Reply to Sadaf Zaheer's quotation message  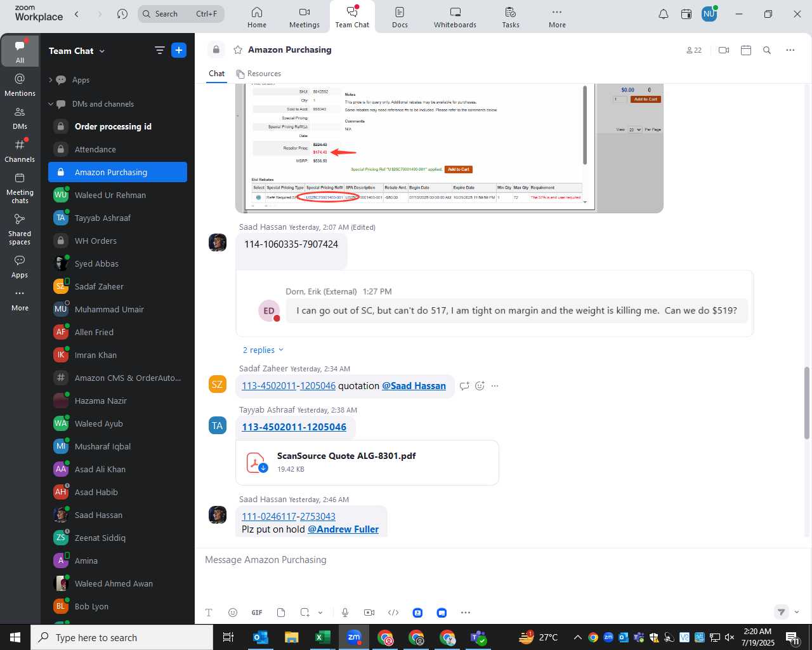pyautogui.click(x=464, y=386)
